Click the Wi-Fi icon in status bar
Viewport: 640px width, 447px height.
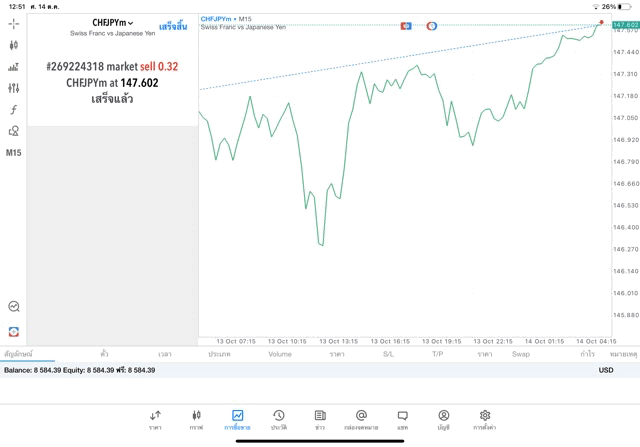596,7
